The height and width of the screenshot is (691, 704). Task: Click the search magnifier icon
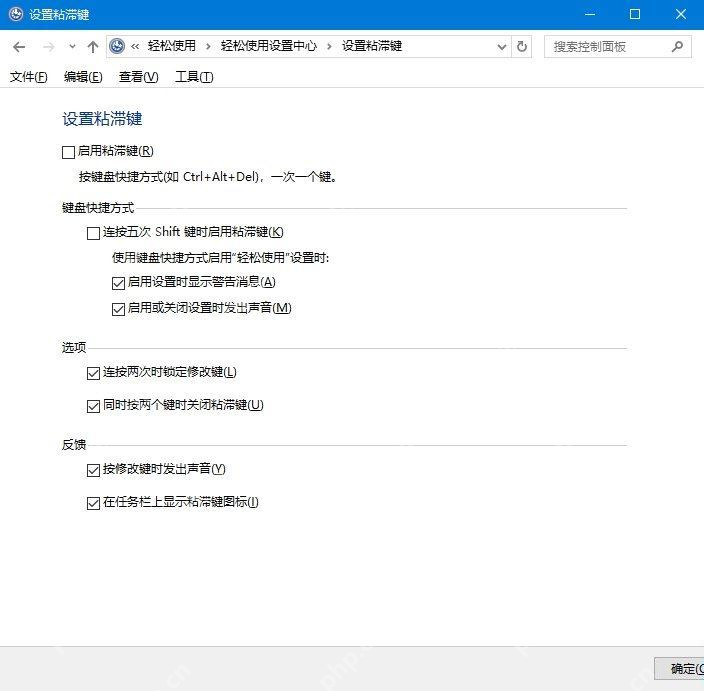(677, 46)
